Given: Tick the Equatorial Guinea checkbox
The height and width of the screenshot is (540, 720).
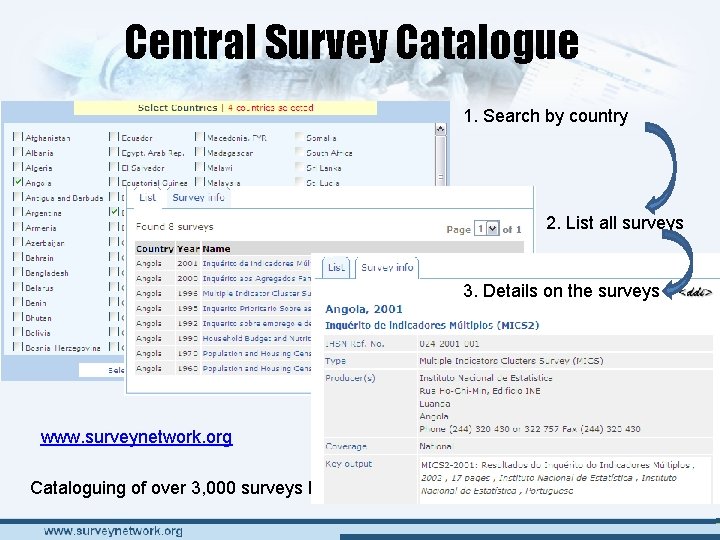Looking at the screenshot, I should click(x=113, y=181).
